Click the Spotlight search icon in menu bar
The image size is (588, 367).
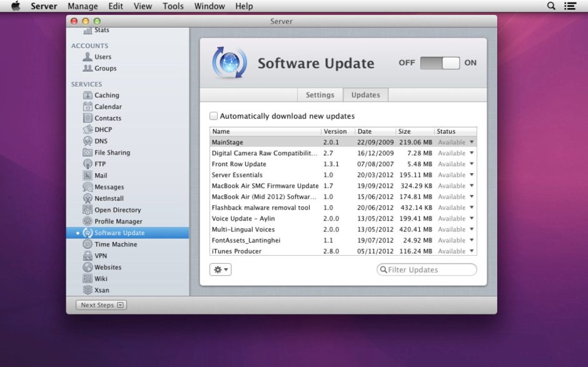[551, 6]
